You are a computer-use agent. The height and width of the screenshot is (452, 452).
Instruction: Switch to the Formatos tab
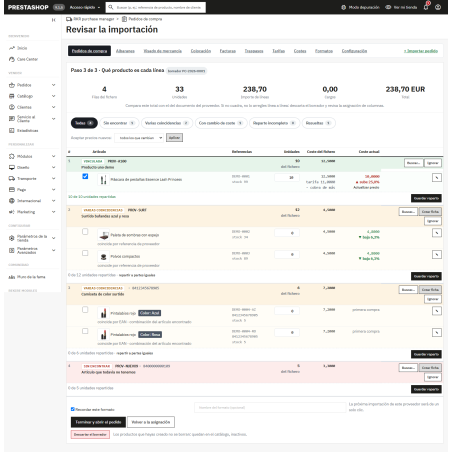[x=324, y=51]
